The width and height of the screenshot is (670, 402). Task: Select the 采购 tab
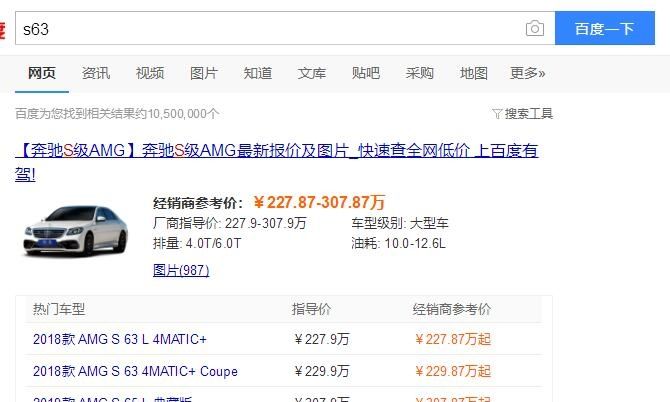click(x=420, y=73)
